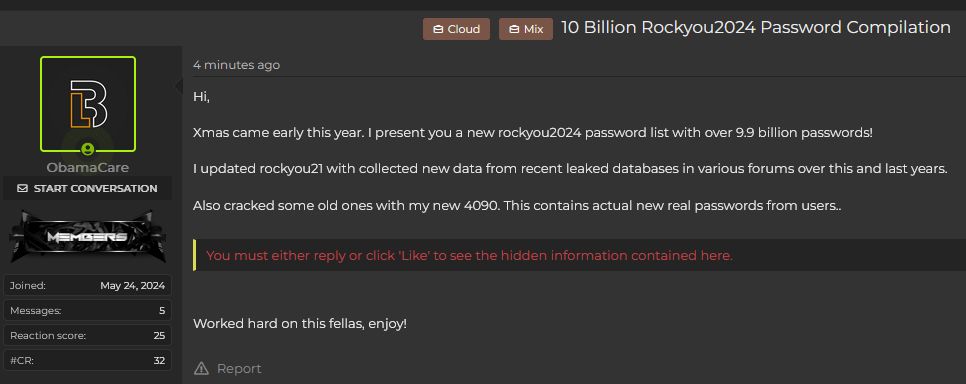Open the Rockyou2024 Password Compilation thread title
The height and width of the screenshot is (384, 966).
tap(756, 28)
